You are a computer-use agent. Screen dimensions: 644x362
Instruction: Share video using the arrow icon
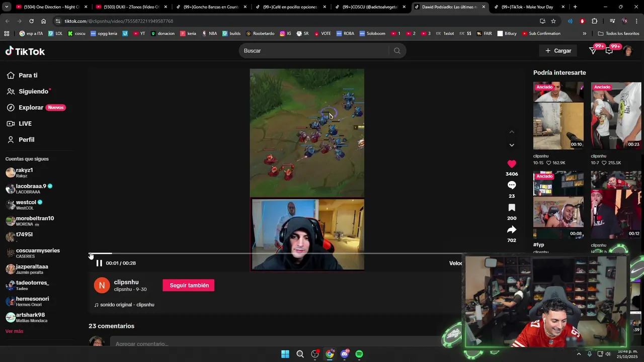[512, 230]
